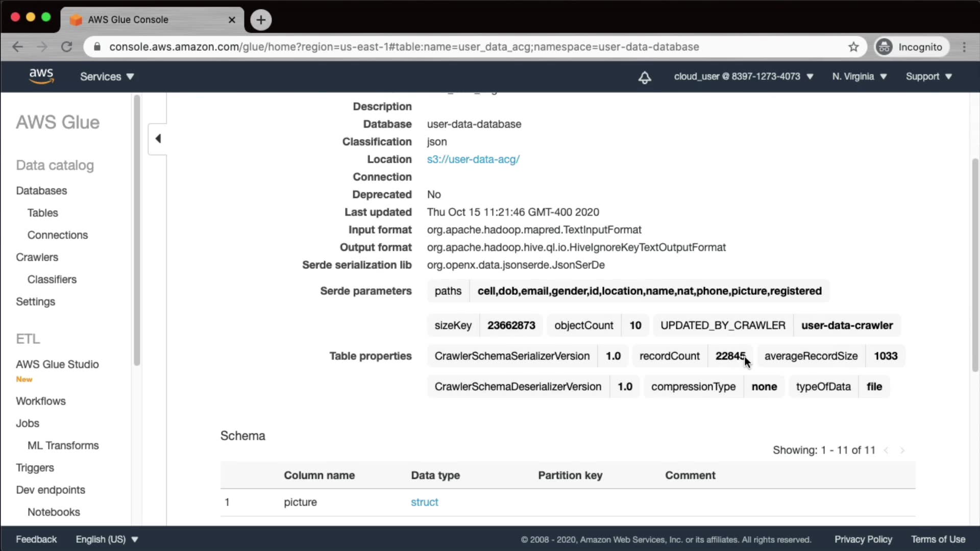This screenshot has height=551, width=980.
Task: Open Chrome three-dot menu
Action: click(964, 47)
